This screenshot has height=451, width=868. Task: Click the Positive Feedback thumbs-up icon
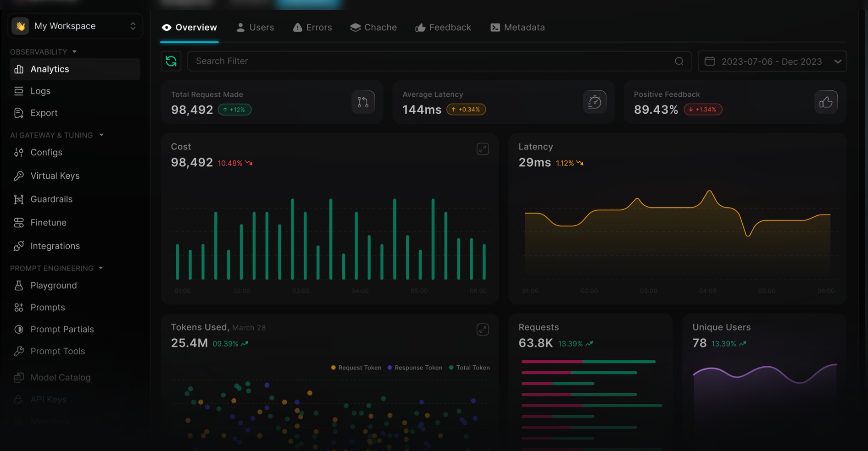[826, 102]
